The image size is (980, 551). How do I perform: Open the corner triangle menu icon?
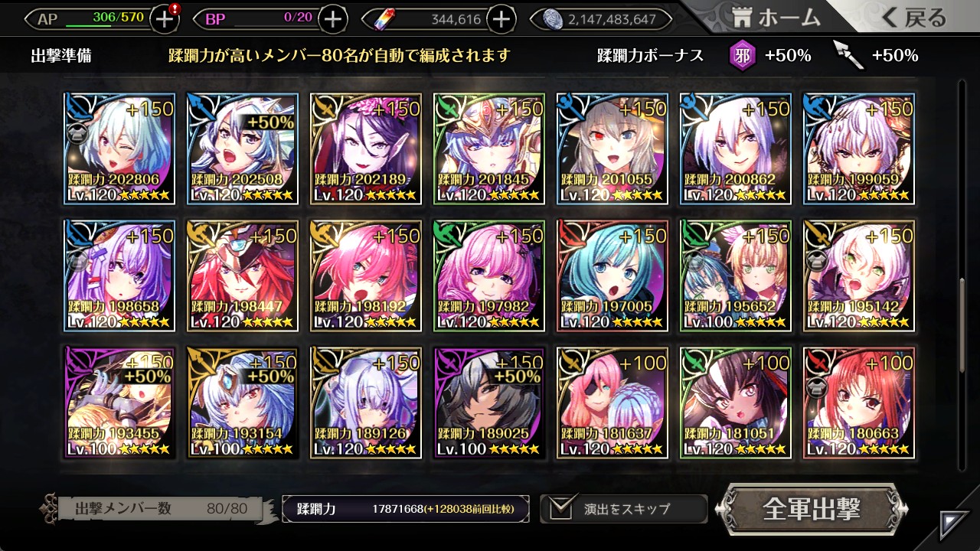coord(954,524)
